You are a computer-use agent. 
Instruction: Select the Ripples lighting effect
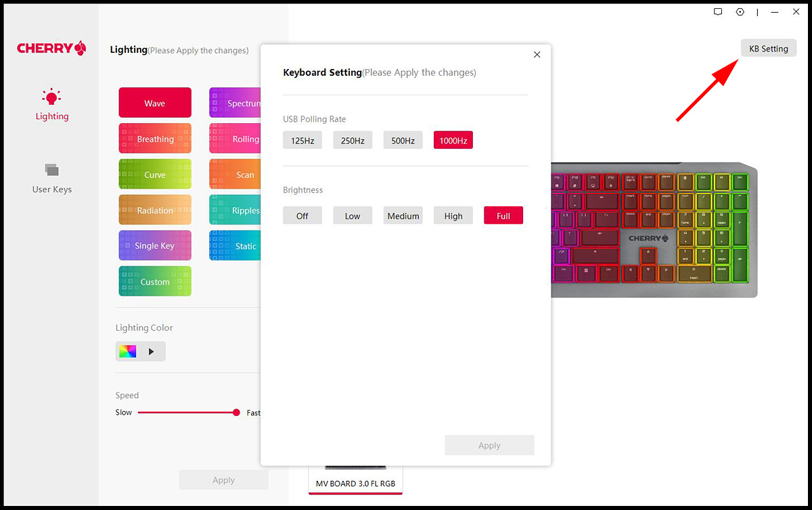(x=235, y=210)
